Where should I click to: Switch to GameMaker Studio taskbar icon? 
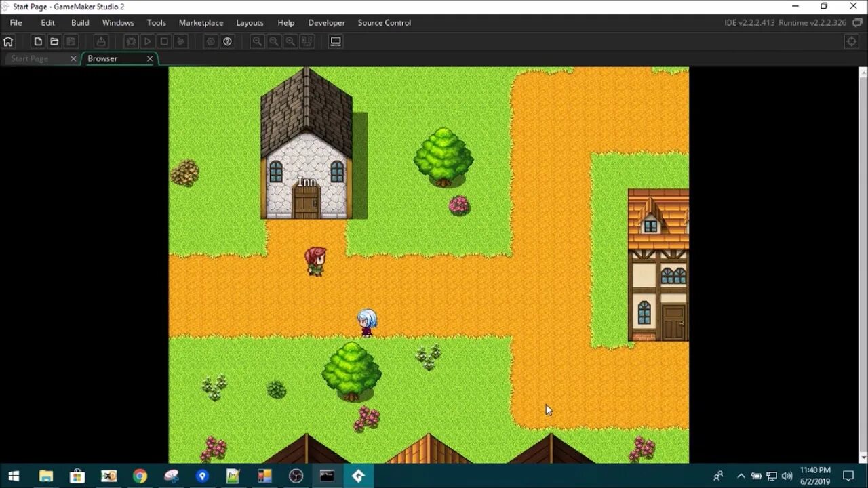(358, 476)
